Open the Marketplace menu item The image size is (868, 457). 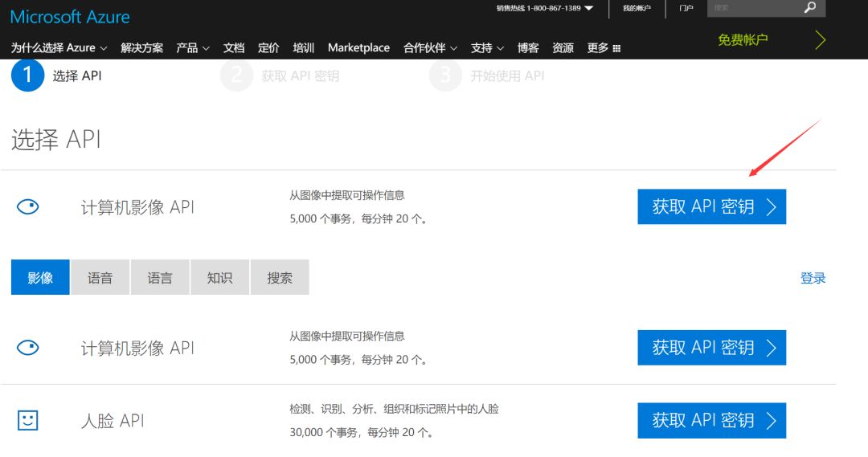[x=358, y=47]
